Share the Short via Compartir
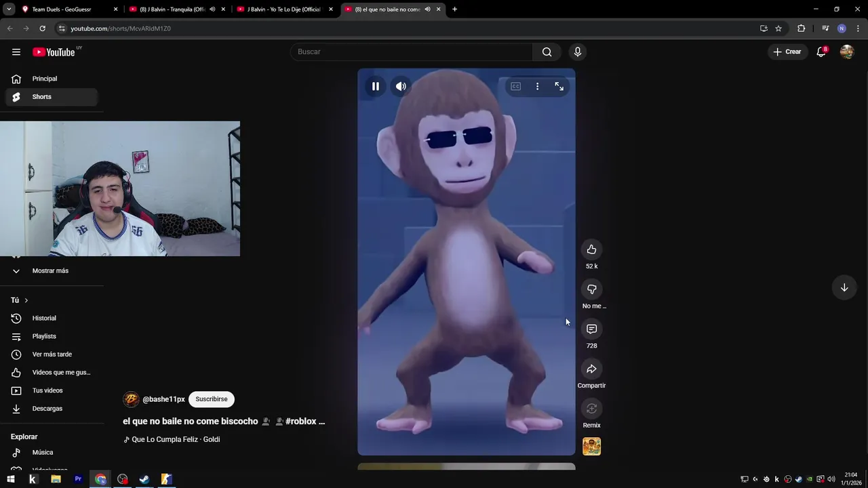Viewport: 868px width, 488px height. coord(591,369)
